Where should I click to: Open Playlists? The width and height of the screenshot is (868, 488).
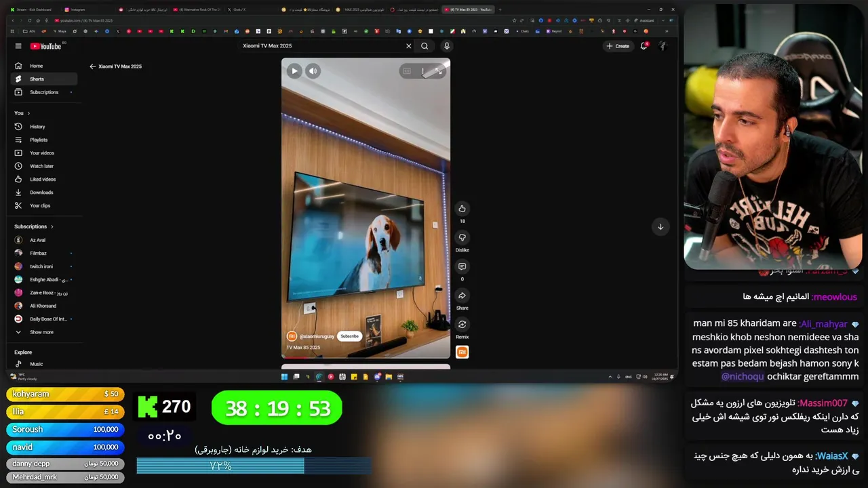pos(45,140)
